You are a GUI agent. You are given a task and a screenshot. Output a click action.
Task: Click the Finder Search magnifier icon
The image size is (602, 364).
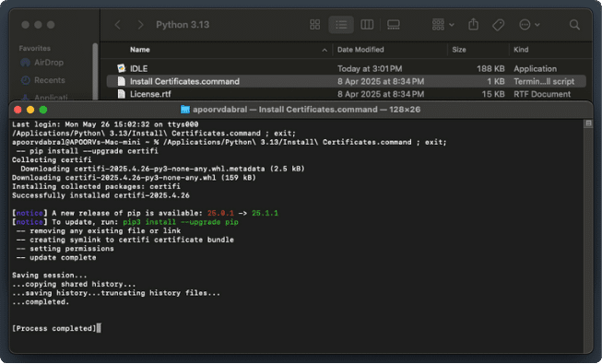574,25
